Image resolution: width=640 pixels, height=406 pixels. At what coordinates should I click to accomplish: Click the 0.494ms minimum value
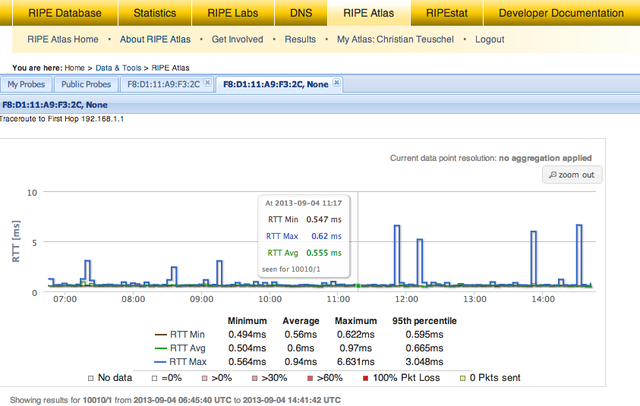[x=247, y=335]
